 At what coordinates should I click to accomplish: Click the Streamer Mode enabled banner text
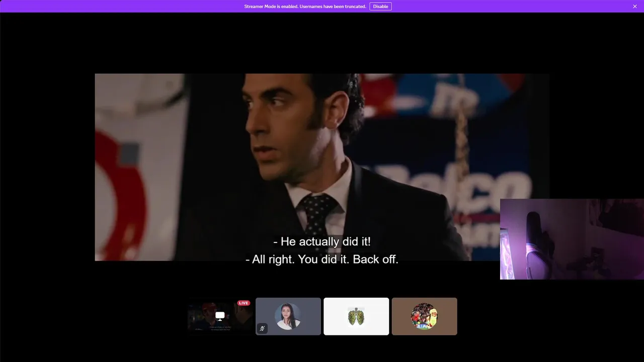[305, 7]
